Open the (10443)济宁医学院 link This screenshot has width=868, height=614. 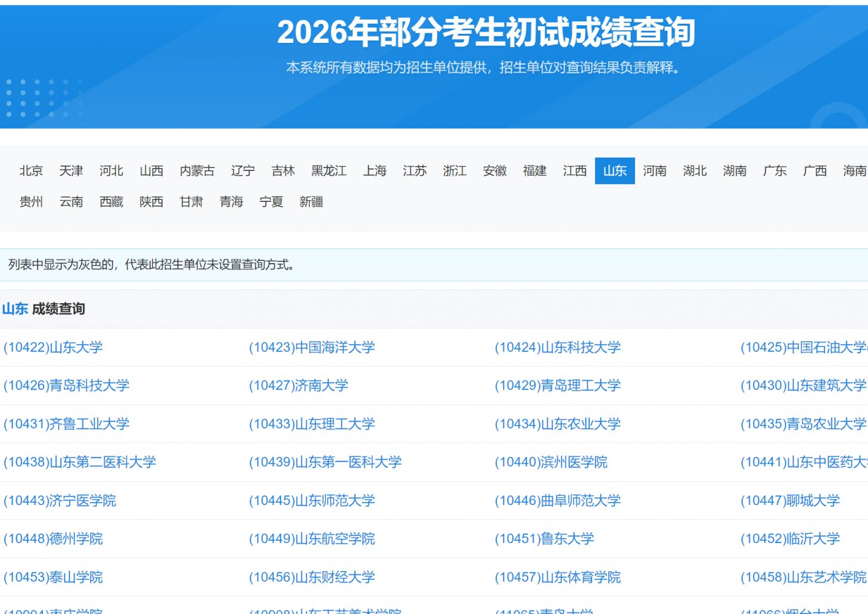coord(60,501)
